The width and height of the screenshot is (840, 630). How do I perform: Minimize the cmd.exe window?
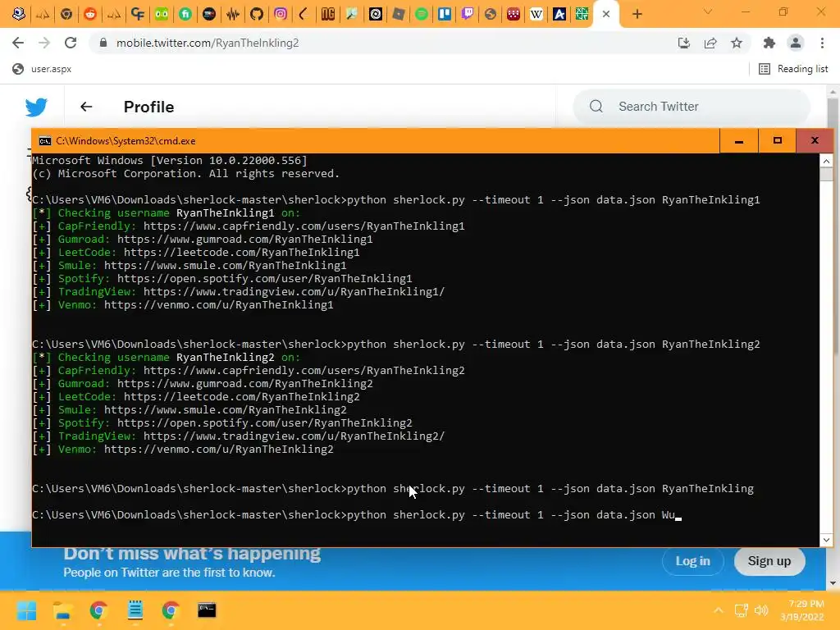(739, 141)
